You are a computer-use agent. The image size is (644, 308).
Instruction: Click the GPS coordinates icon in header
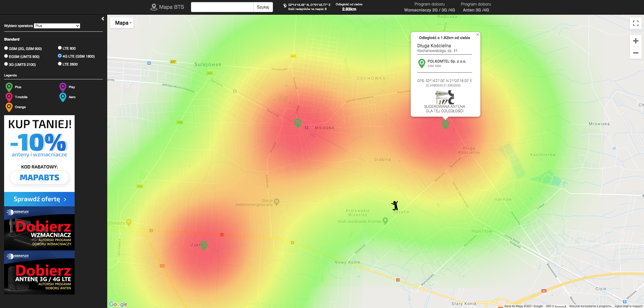pos(285,5)
